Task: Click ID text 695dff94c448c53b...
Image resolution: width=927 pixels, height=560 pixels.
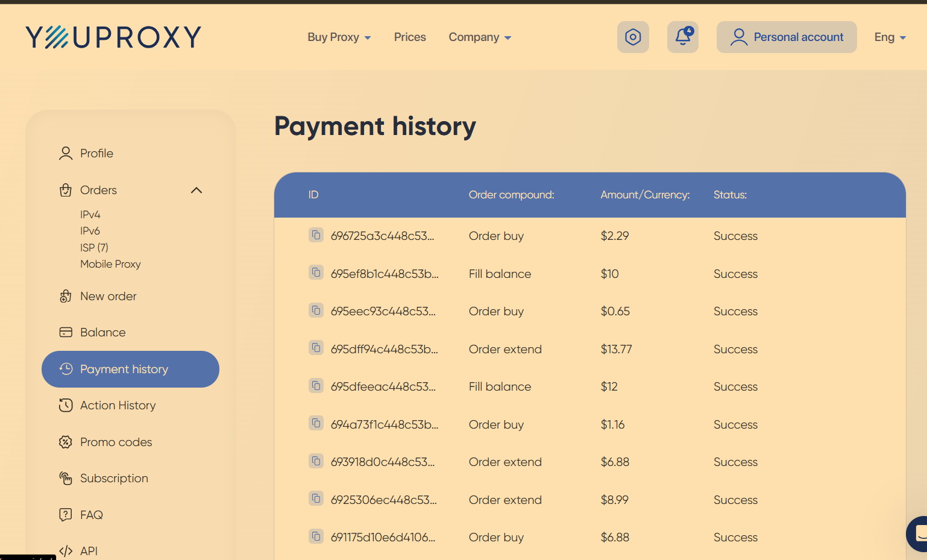Action: point(385,350)
